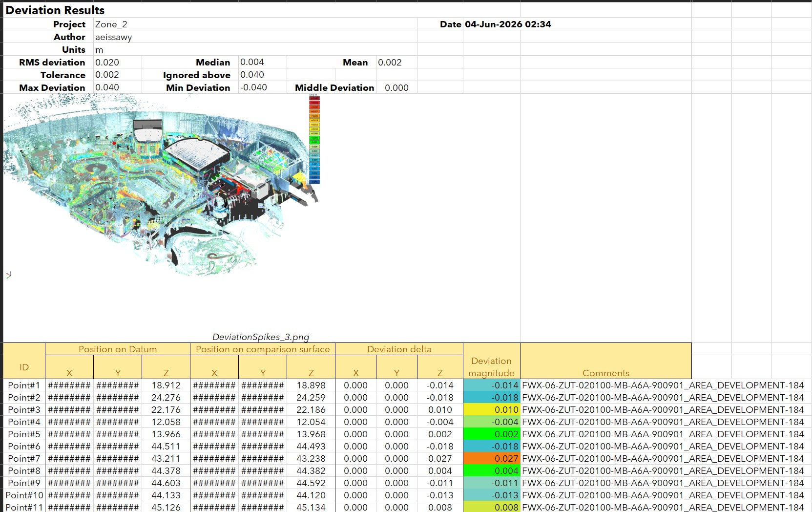Image resolution: width=812 pixels, height=512 pixels.
Task: Click the yellow 0.010 magnitude cell
Action: click(x=491, y=410)
